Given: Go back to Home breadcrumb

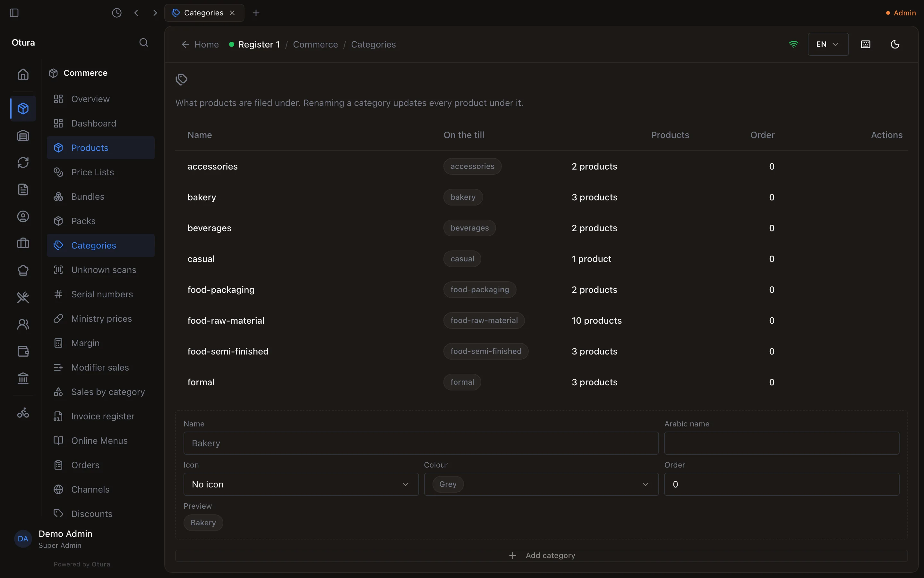Looking at the screenshot, I should [x=200, y=44].
